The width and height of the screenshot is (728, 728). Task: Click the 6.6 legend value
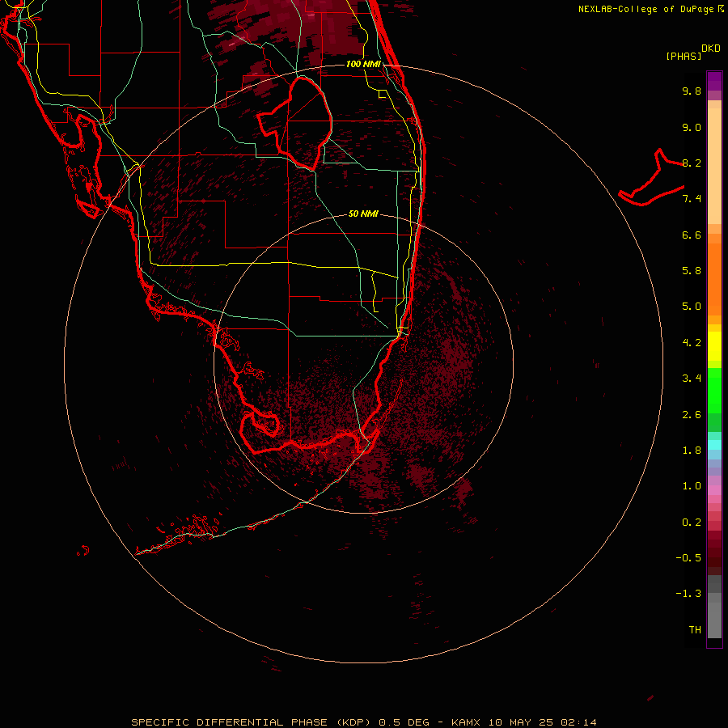point(692,235)
